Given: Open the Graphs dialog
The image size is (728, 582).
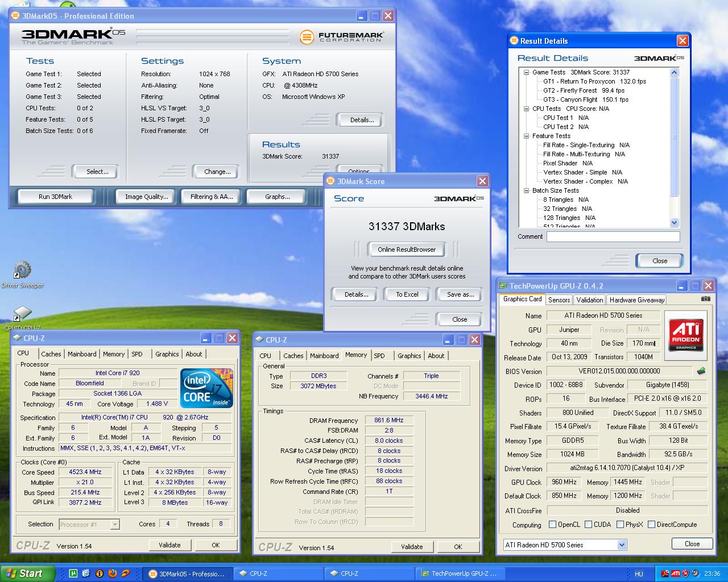Looking at the screenshot, I should tap(278, 197).
